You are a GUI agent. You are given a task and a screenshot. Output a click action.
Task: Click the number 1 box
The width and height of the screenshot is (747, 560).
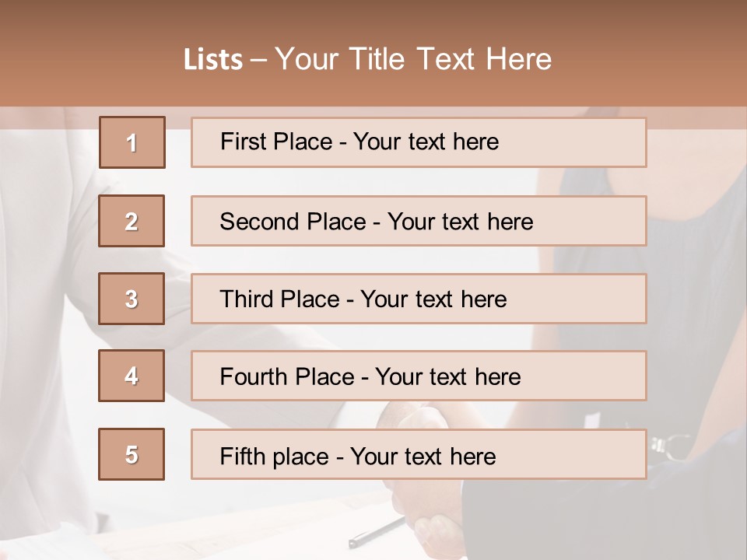point(132,142)
